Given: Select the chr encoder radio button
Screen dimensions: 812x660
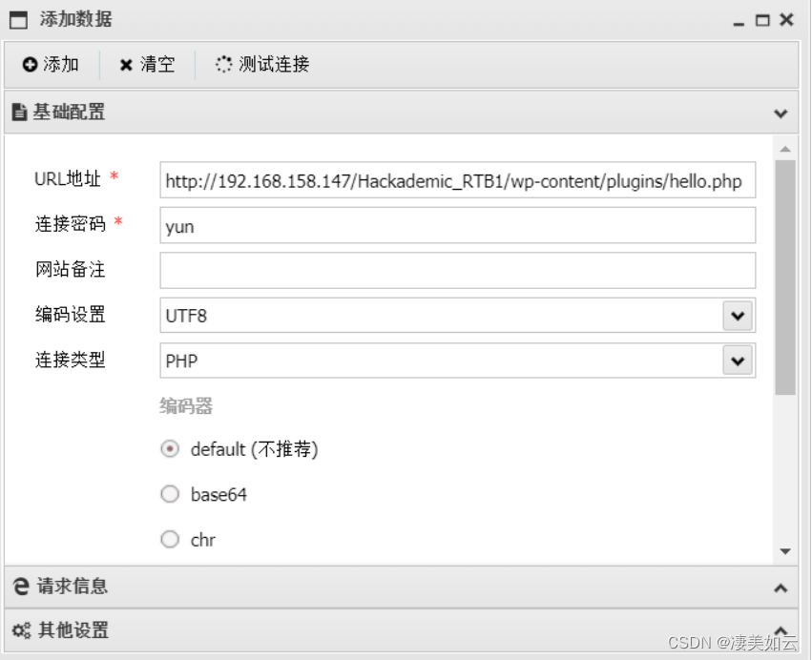Looking at the screenshot, I should (170, 540).
